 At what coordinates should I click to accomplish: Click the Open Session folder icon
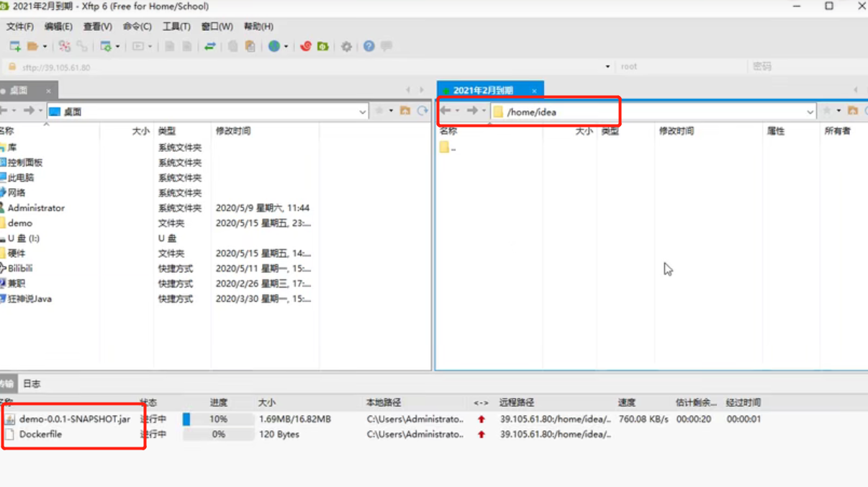[x=32, y=46]
